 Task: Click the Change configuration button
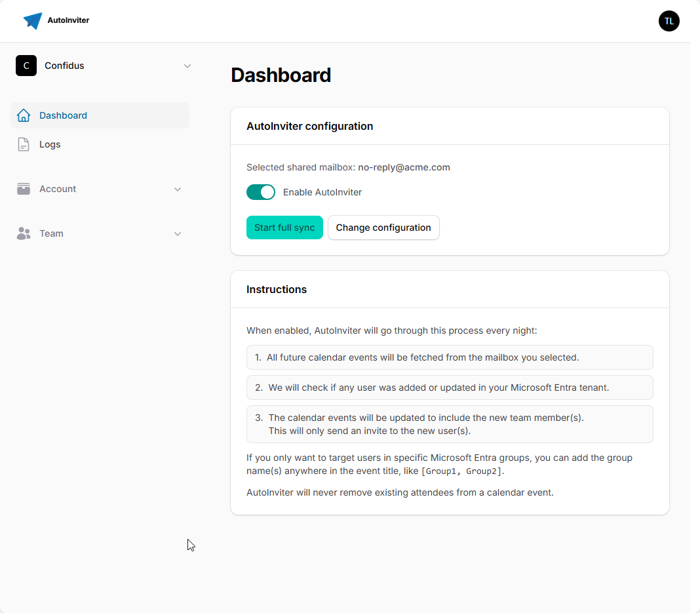pos(383,227)
